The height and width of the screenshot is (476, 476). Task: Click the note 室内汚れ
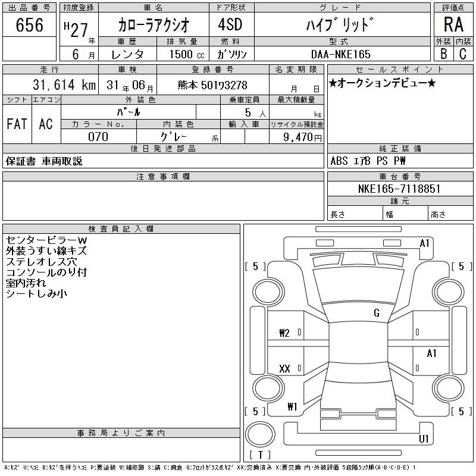[26, 283]
